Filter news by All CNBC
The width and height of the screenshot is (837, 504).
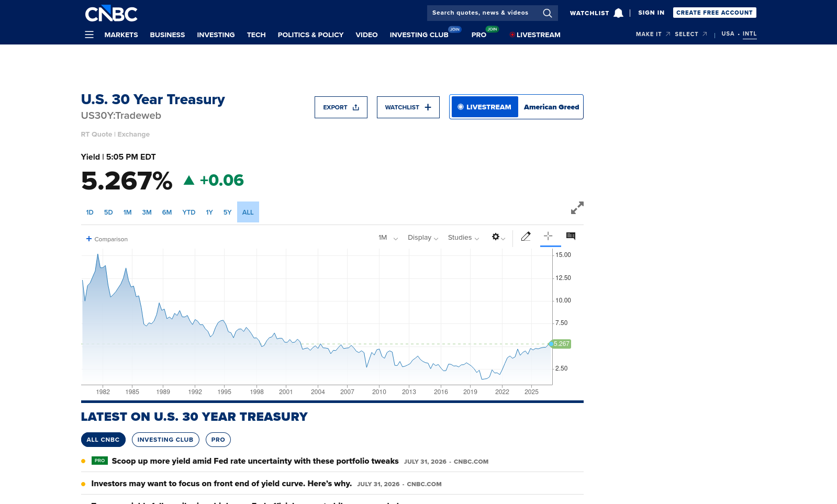coord(103,440)
